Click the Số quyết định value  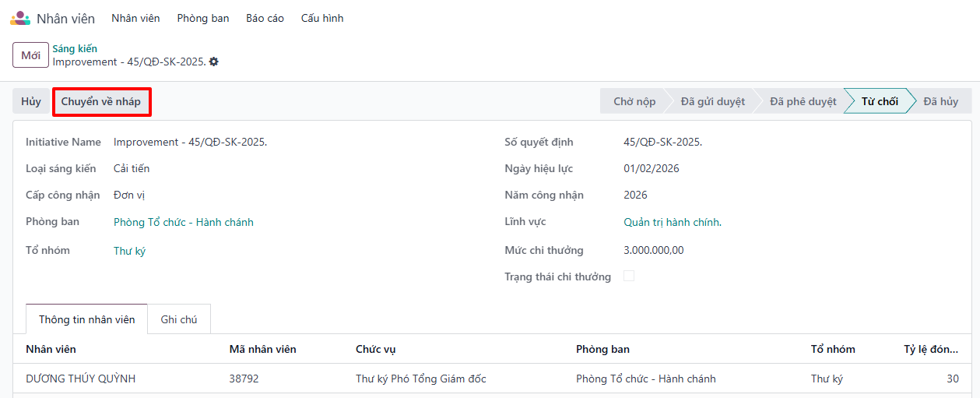tap(663, 142)
